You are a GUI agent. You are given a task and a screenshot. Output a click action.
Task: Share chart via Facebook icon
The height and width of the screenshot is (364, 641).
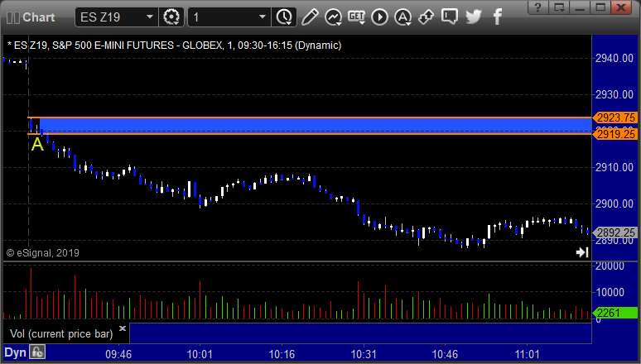point(498,17)
